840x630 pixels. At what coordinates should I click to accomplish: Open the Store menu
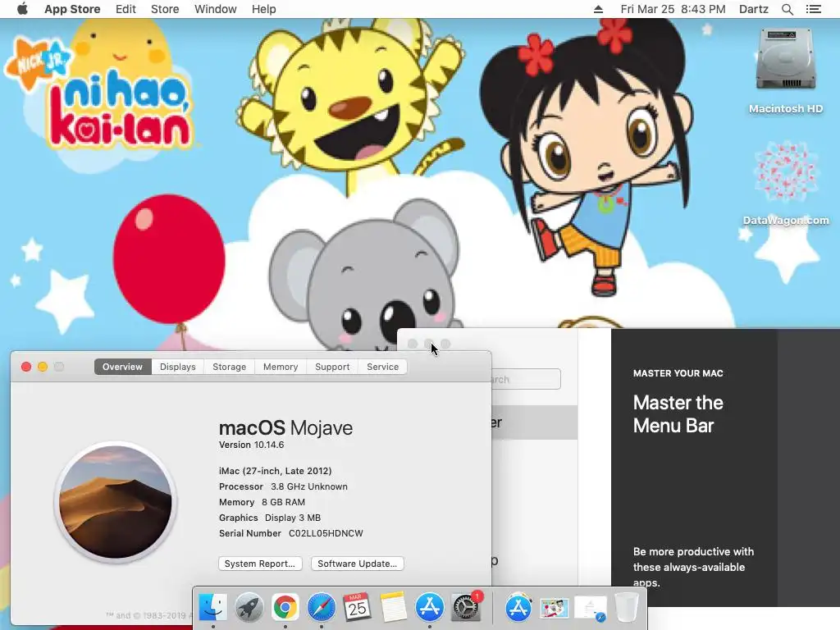(164, 9)
